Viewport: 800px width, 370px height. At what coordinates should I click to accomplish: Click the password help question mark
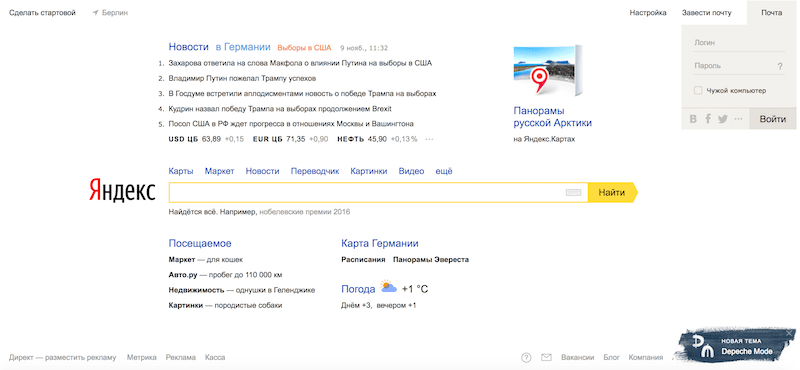coord(780,66)
